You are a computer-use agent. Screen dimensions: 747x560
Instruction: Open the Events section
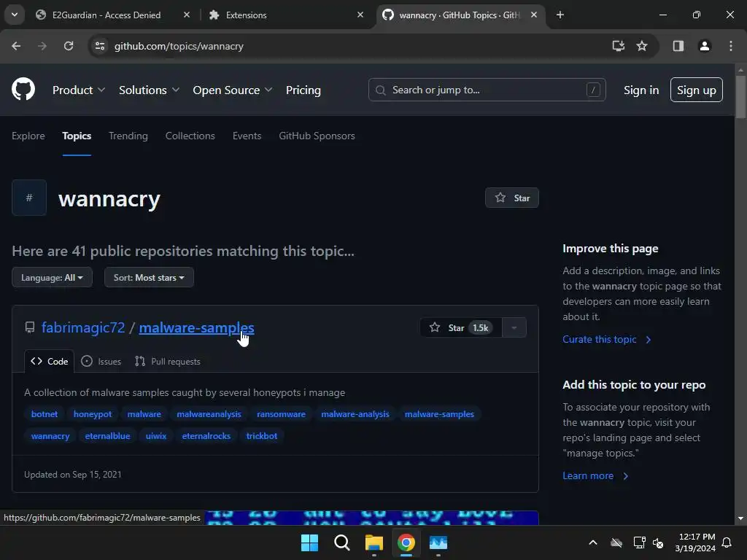247,136
